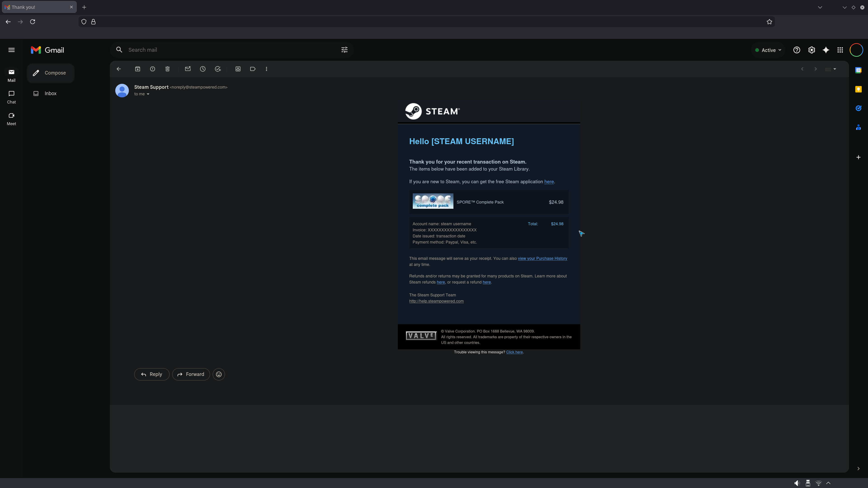
Task: Open the Labels icon in toolbar
Action: click(253, 69)
